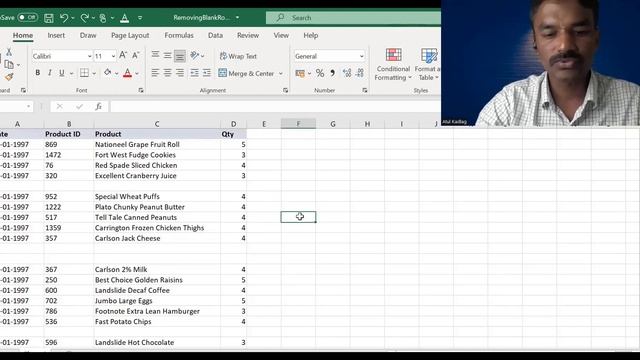Open Conditional Formatting menu
The height and width of the screenshot is (360, 640).
coord(393,64)
